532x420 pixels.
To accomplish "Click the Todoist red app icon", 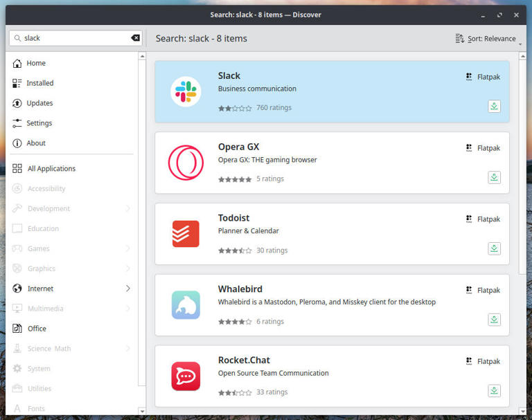I will click(186, 234).
